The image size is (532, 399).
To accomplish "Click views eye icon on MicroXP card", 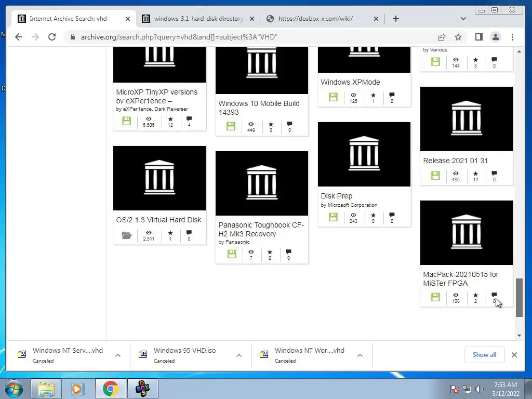I will (x=149, y=119).
